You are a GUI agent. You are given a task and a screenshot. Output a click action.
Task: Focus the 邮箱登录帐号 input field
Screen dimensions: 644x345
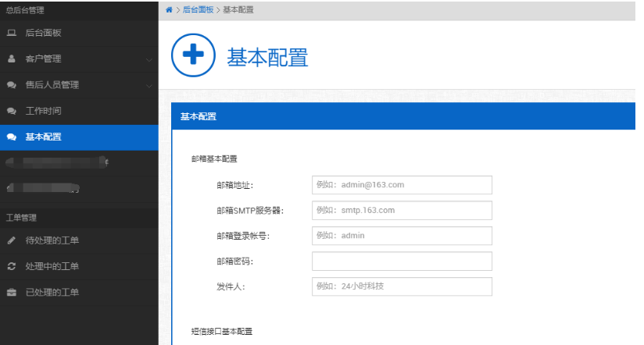pos(402,236)
